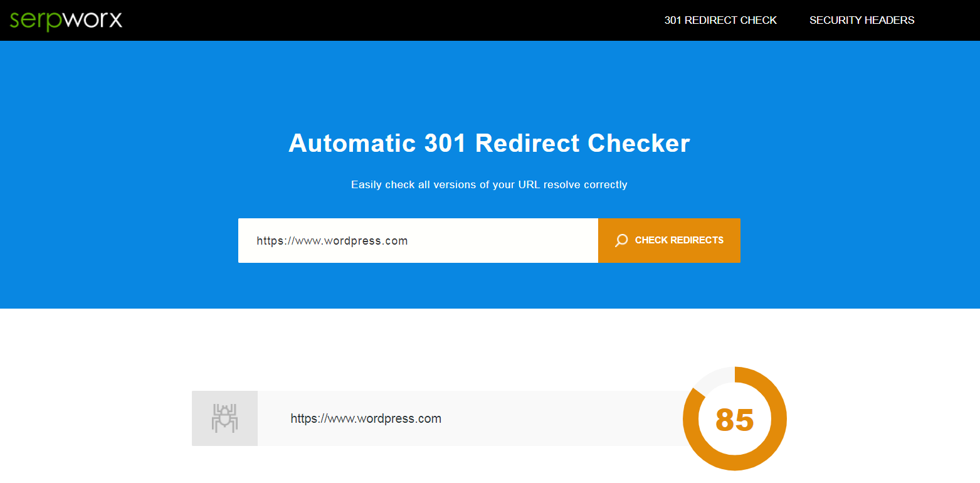Click the URL input field
The width and height of the screenshot is (980, 483).
(x=418, y=240)
